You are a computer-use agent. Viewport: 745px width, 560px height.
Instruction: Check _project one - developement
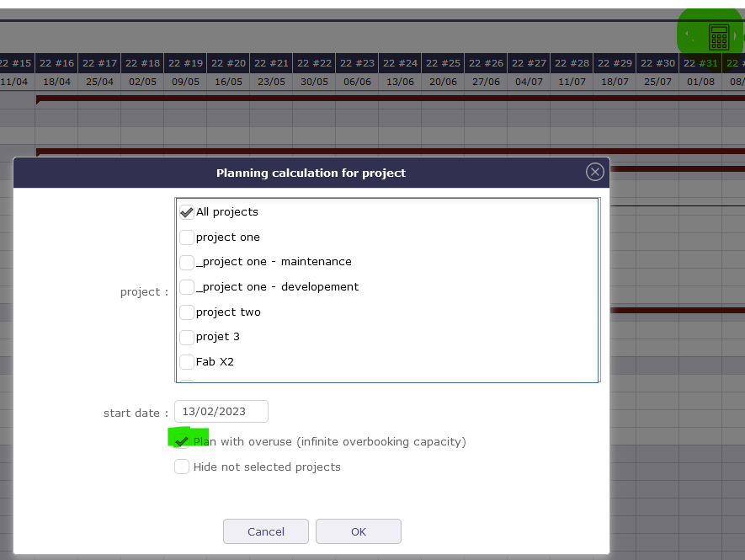pos(187,287)
